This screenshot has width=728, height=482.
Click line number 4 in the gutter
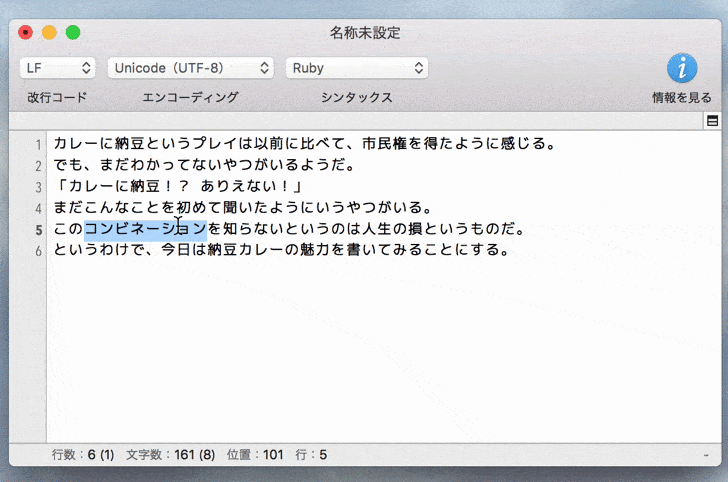coord(39,208)
